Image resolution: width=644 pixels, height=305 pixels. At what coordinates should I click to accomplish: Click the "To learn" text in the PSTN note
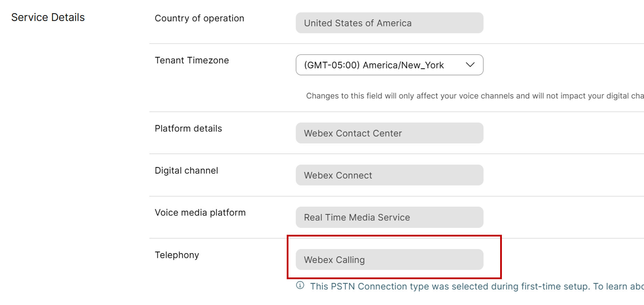[609, 286]
